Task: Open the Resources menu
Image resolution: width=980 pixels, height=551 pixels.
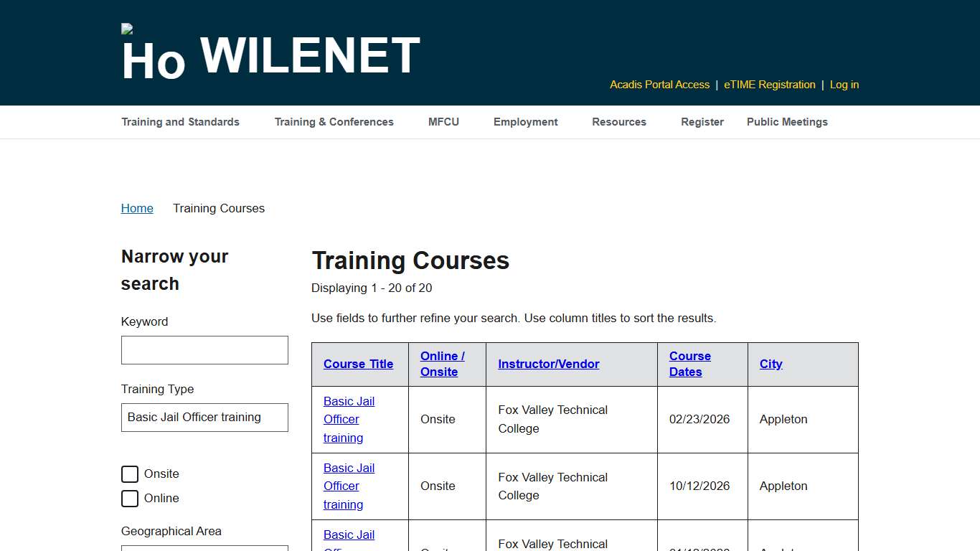Action: [x=618, y=122]
